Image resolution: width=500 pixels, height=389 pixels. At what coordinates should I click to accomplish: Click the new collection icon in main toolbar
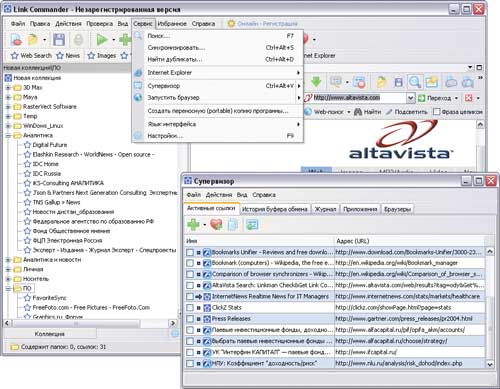click(16, 40)
